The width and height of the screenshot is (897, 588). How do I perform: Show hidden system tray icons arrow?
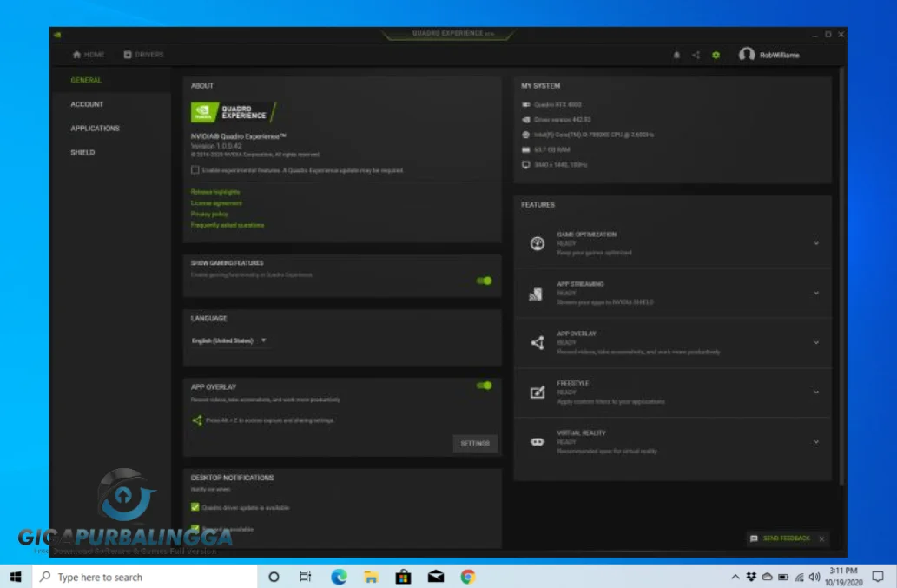point(735,577)
